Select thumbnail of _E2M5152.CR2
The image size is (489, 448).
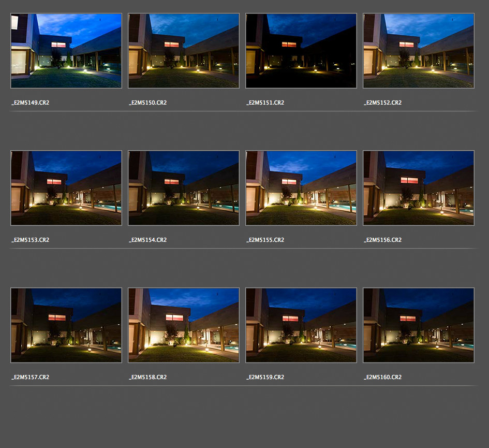coord(419,51)
